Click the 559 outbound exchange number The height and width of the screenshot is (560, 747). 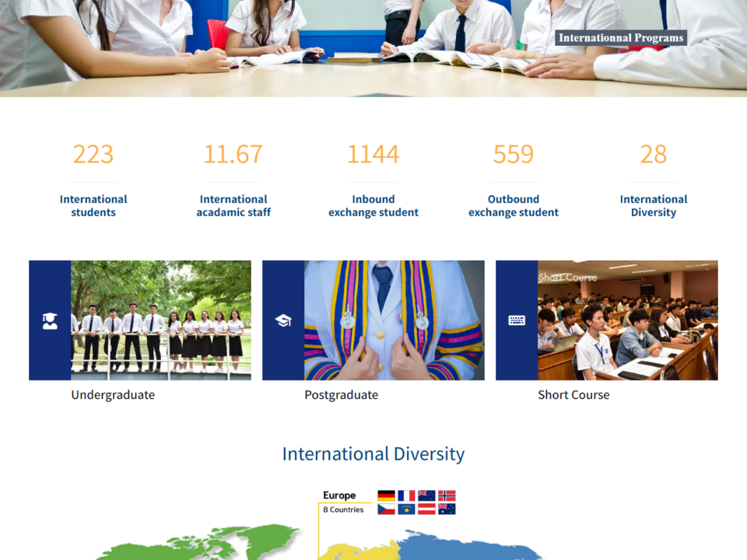514,154
